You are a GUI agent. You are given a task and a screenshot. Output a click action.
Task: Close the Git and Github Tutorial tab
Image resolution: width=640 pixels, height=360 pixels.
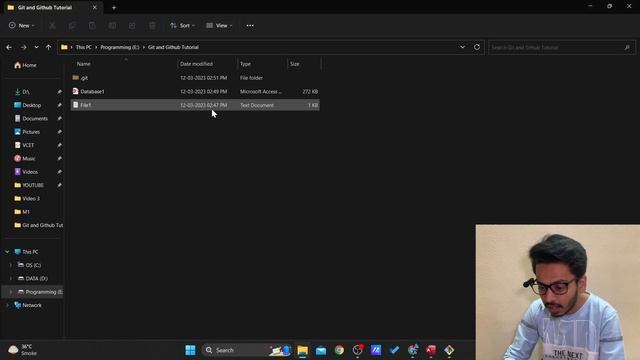[95, 7]
